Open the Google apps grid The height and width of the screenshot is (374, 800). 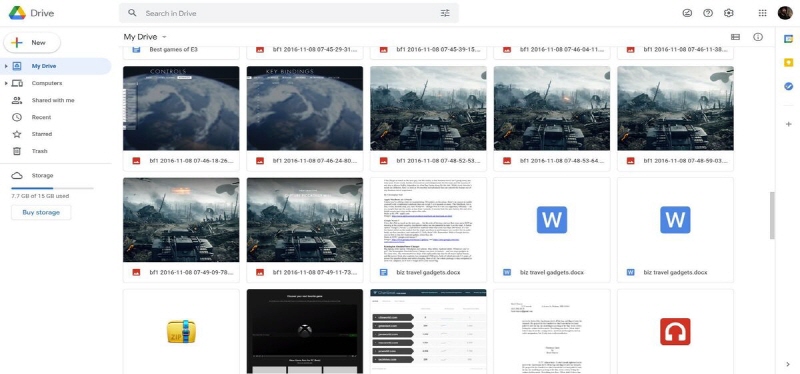[x=762, y=13]
